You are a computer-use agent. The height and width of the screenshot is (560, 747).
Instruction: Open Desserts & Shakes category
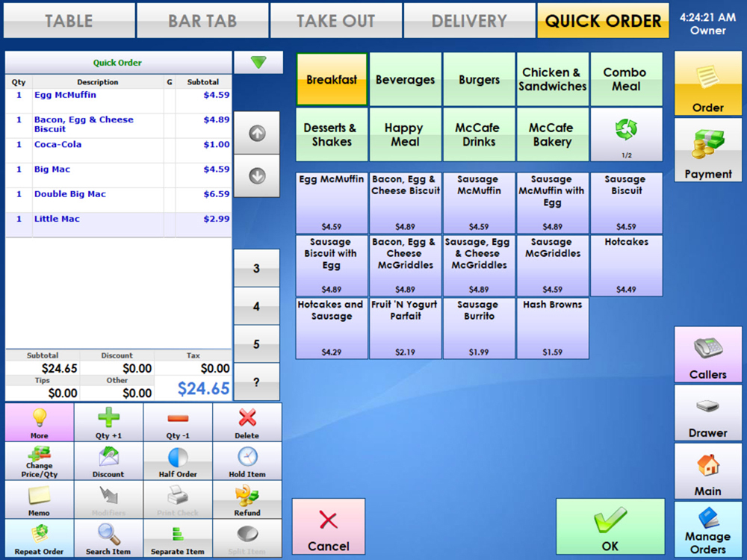click(x=332, y=134)
